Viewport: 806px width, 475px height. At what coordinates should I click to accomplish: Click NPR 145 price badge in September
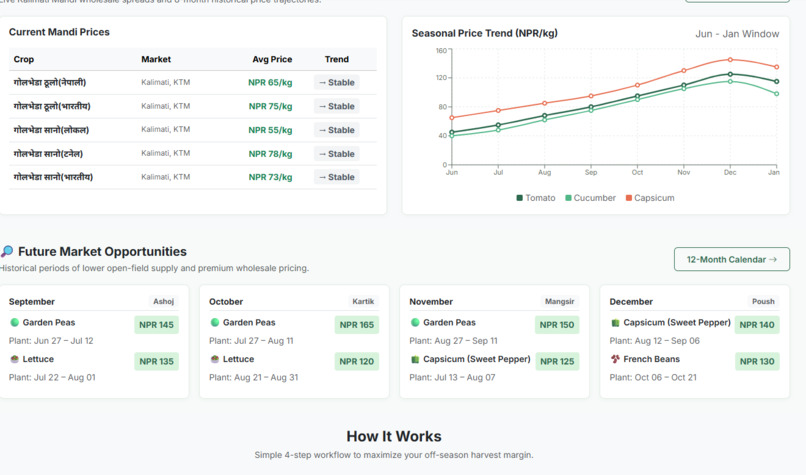[x=156, y=325]
